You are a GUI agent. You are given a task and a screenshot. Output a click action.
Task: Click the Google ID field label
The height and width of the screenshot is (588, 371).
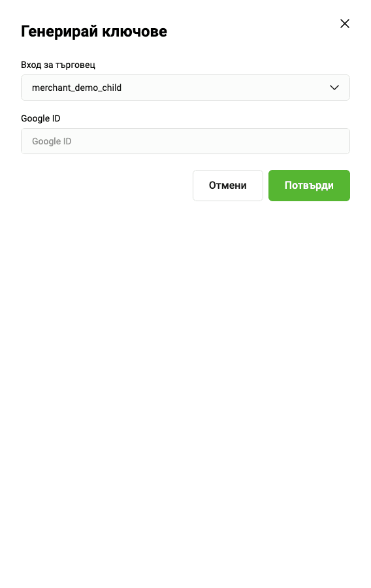click(40, 118)
